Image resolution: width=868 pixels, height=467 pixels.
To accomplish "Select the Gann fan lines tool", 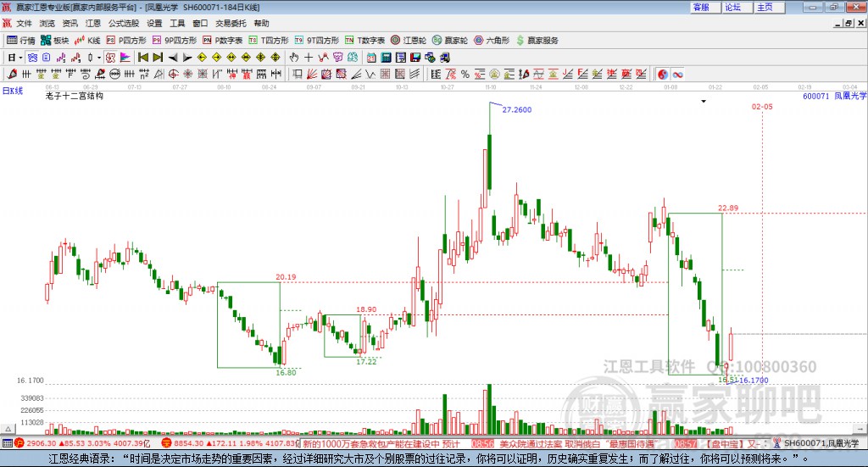I will point(312,74).
